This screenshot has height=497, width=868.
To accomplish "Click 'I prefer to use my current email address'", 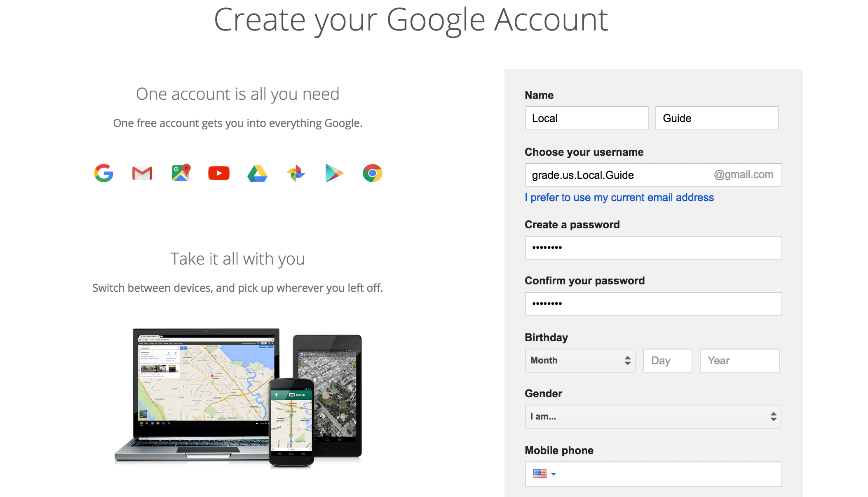I will coord(619,197).
